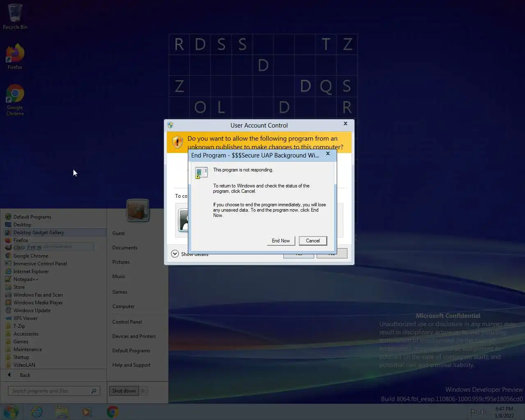Launch Internet Explorer from the taskbar
Image resolution: width=525 pixels, height=420 pixels.
tap(37, 411)
